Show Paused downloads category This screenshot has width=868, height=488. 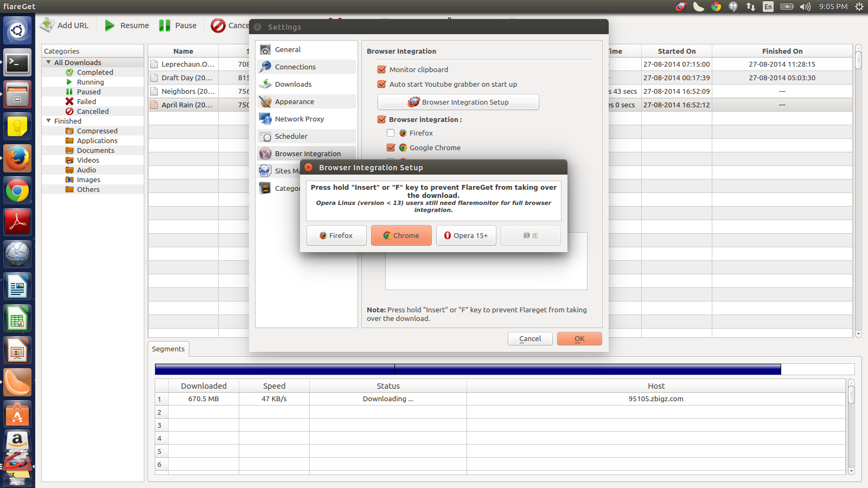(x=88, y=92)
